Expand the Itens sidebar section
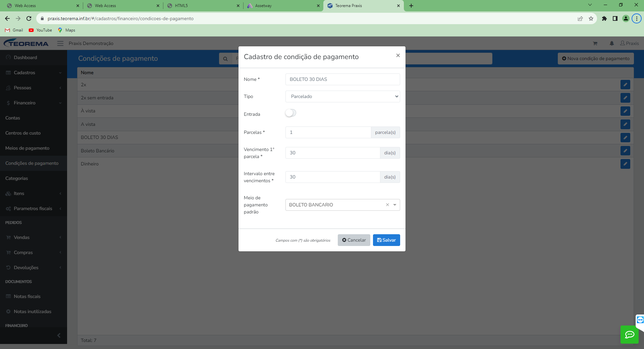 click(x=34, y=193)
